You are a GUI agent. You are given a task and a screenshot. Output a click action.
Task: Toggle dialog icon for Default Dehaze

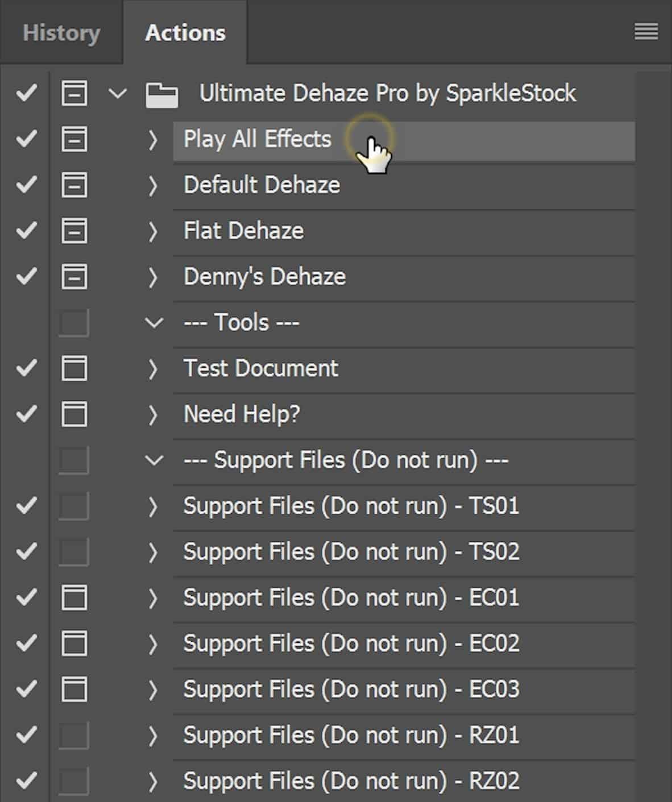[74, 185]
